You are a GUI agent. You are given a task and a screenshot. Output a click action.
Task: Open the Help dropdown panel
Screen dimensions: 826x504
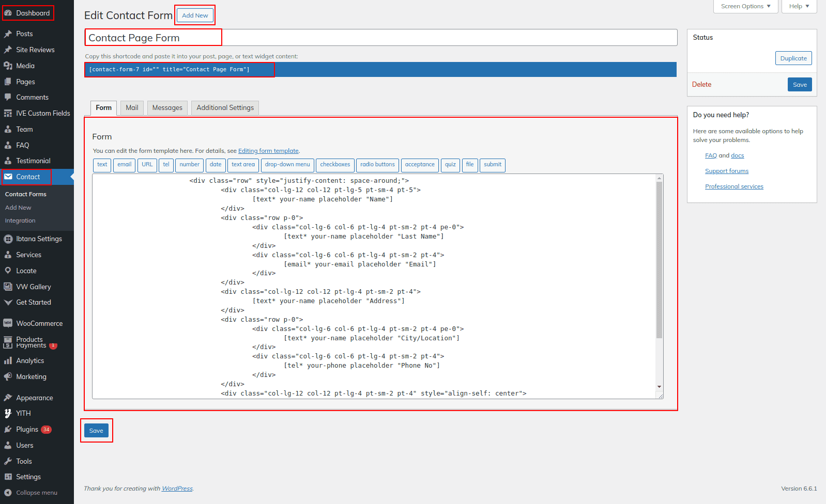tap(799, 6)
